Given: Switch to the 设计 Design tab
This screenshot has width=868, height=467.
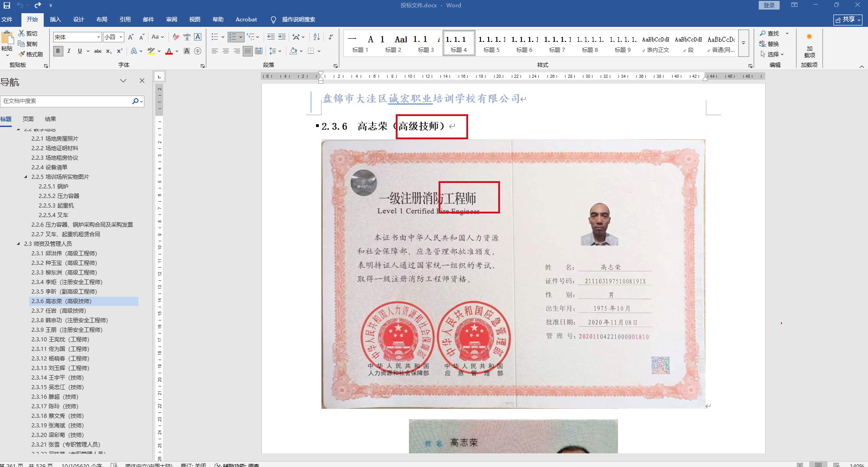Looking at the screenshot, I should pos(78,20).
